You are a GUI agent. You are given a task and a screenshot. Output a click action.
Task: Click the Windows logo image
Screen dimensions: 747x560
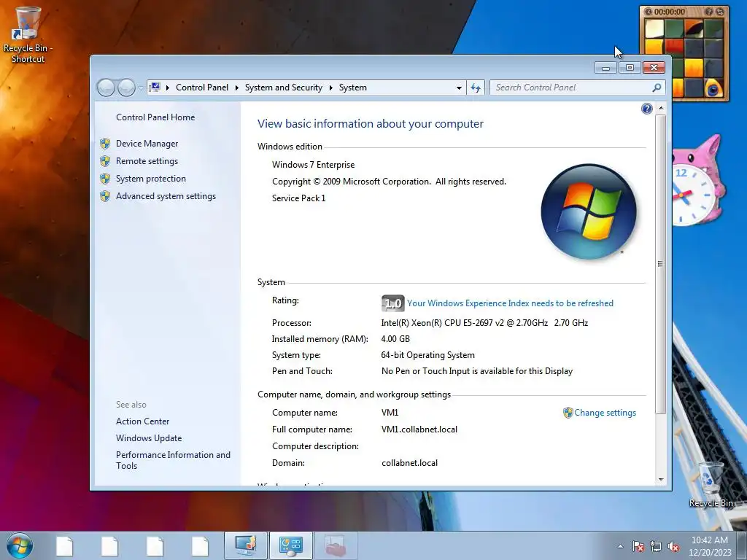[x=589, y=212]
